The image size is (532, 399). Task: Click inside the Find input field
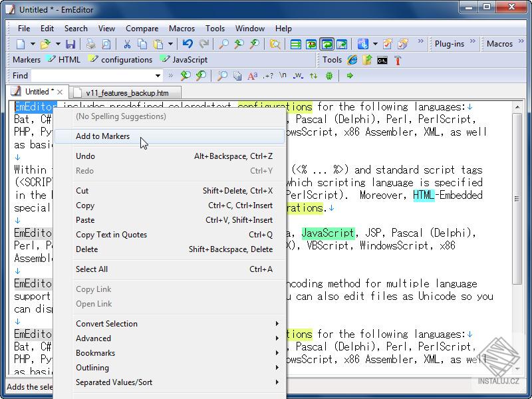92,76
